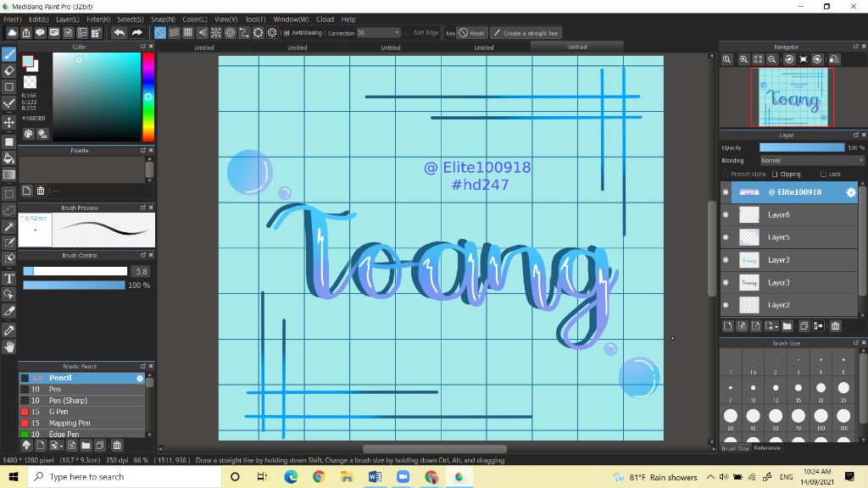This screenshot has height=488, width=868.
Task: Switch to the Reference tab
Action: tap(766, 448)
